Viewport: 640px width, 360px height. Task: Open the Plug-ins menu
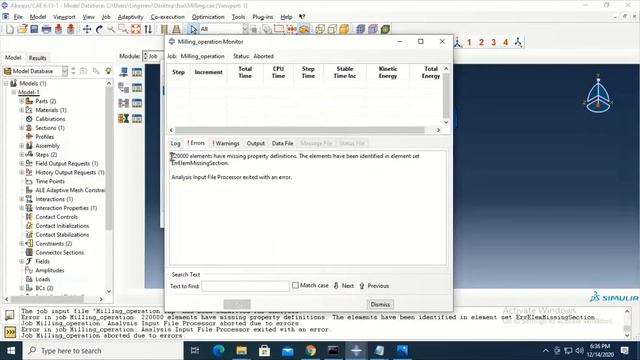point(262,17)
